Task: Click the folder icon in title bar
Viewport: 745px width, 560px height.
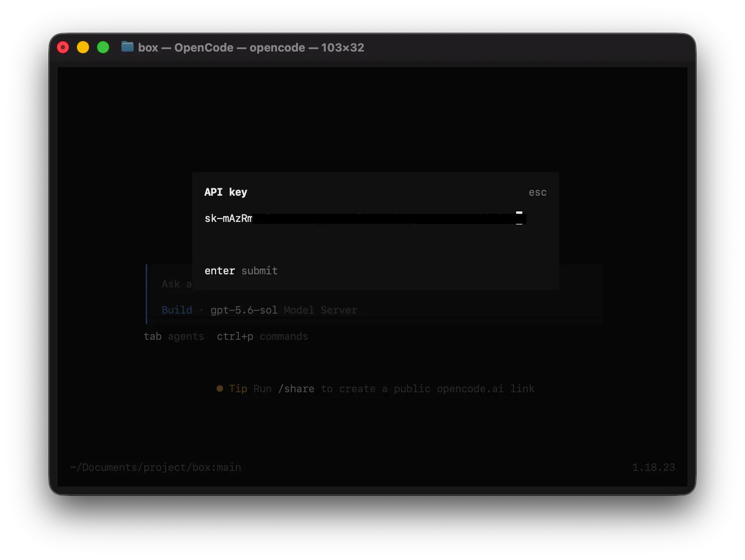Action: tap(127, 47)
